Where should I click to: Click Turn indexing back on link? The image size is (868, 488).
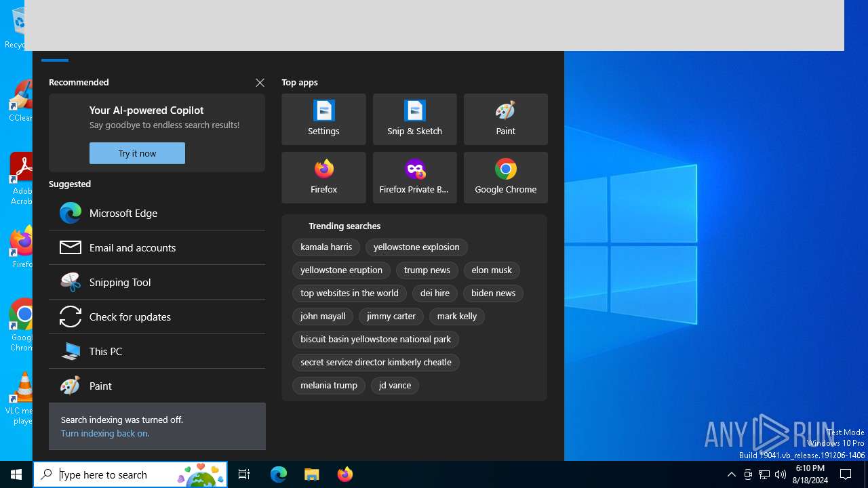(105, 433)
